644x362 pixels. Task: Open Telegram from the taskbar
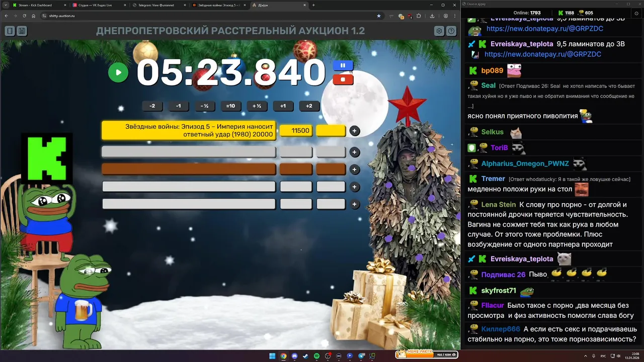pyautogui.click(x=361, y=356)
